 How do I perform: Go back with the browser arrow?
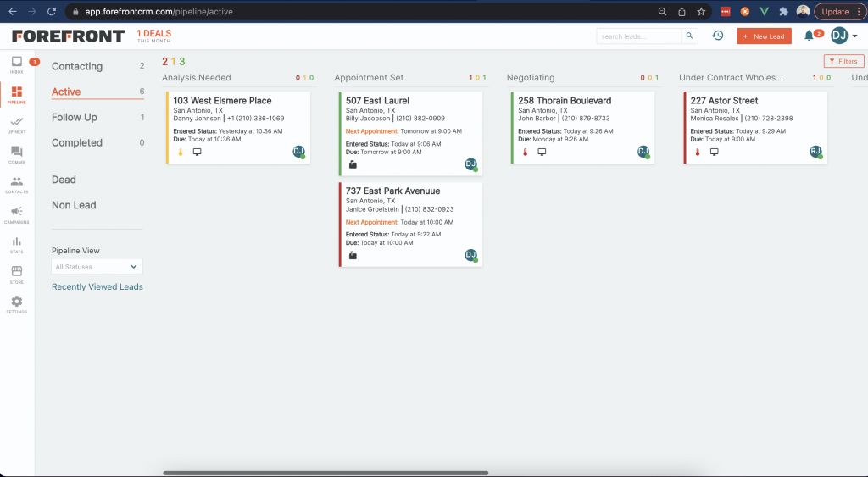[13, 11]
